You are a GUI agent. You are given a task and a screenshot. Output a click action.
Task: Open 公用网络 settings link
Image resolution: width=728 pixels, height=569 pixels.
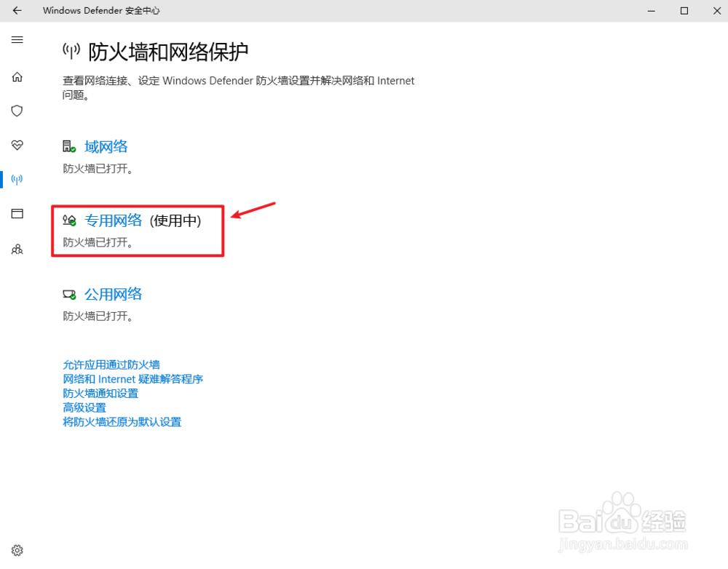click(x=114, y=294)
